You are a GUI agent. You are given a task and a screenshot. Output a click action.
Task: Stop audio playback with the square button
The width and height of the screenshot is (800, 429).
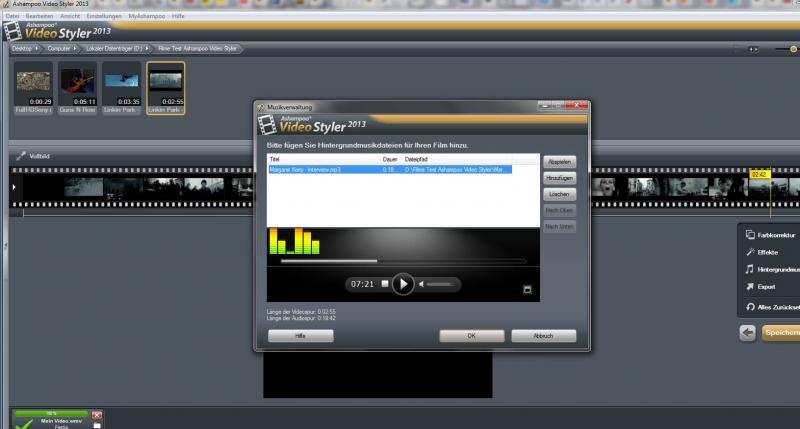point(385,284)
